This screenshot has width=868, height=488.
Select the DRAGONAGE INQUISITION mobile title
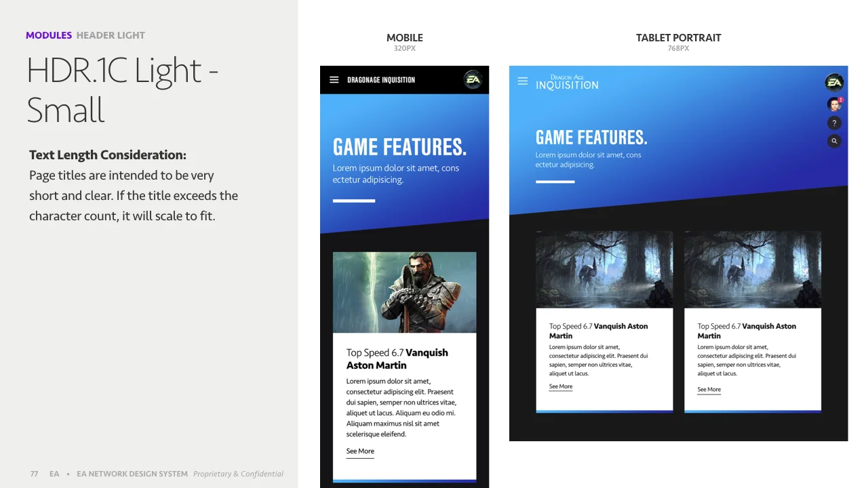[x=381, y=80]
